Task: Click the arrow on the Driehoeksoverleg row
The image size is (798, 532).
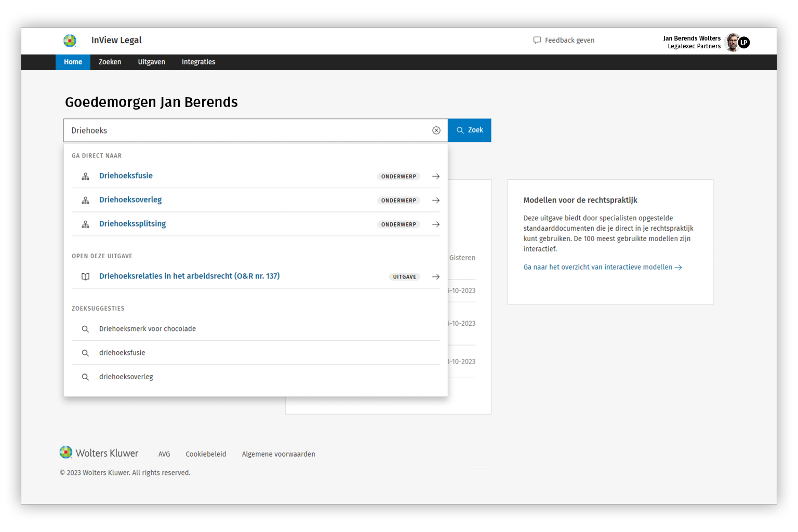Action: 436,201
